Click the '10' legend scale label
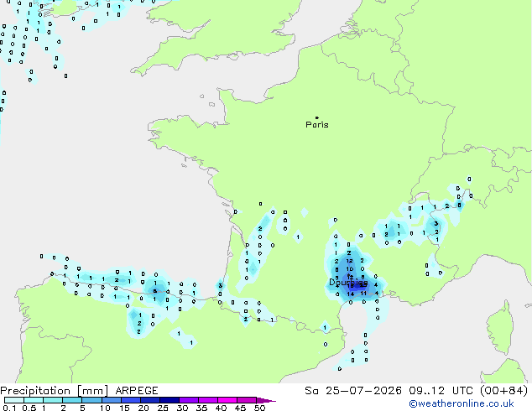This screenshot has height=411, width=532. [105, 408]
